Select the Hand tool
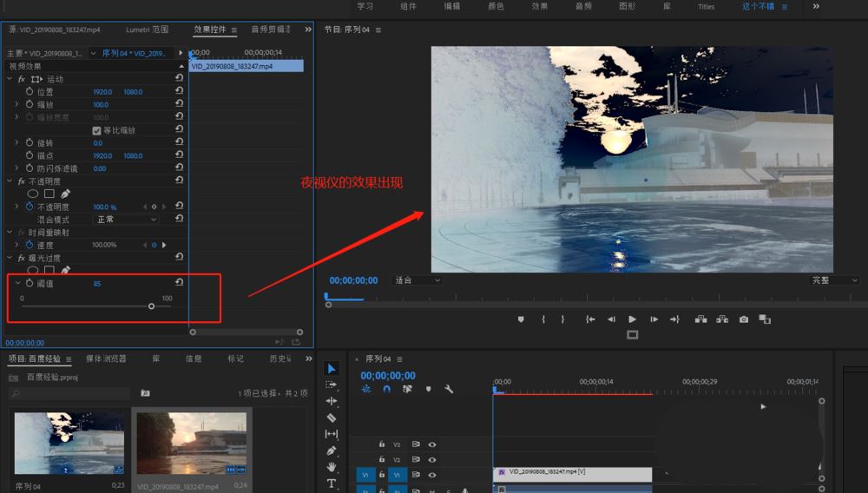The width and height of the screenshot is (868, 493). [331, 467]
